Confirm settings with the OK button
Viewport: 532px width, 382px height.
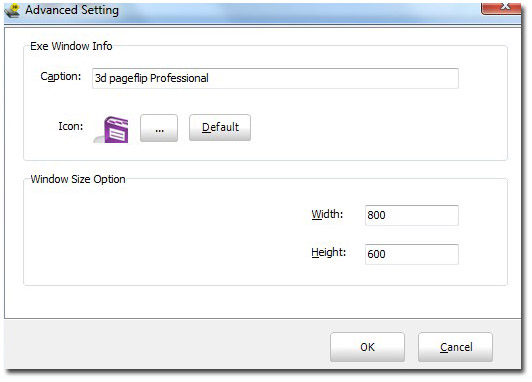click(x=367, y=347)
